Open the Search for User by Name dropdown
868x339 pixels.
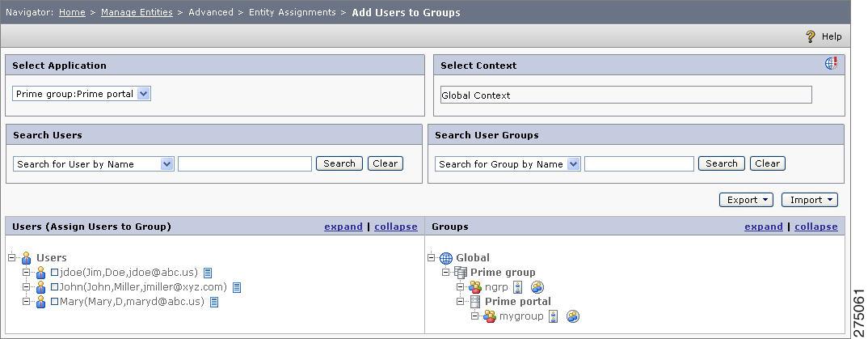point(93,164)
